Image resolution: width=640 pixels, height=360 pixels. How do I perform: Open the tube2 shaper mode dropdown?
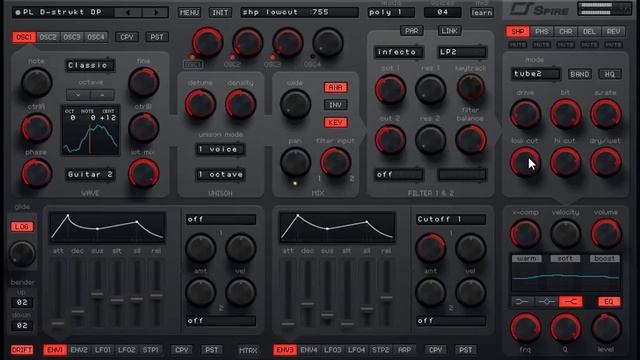coord(536,74)
